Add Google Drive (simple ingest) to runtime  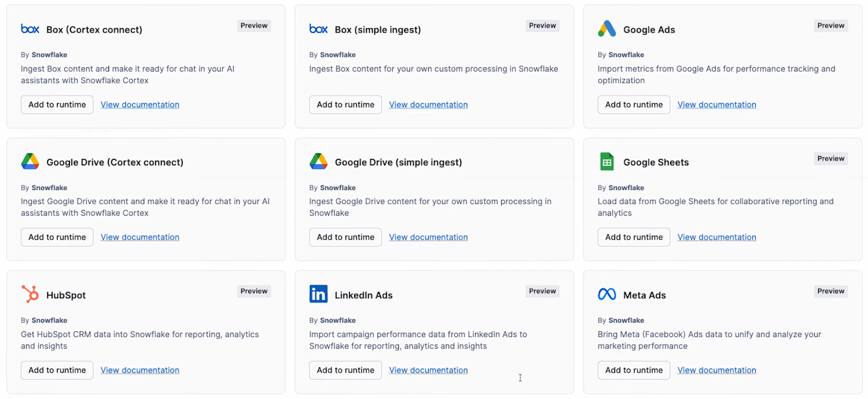(346, 237)
